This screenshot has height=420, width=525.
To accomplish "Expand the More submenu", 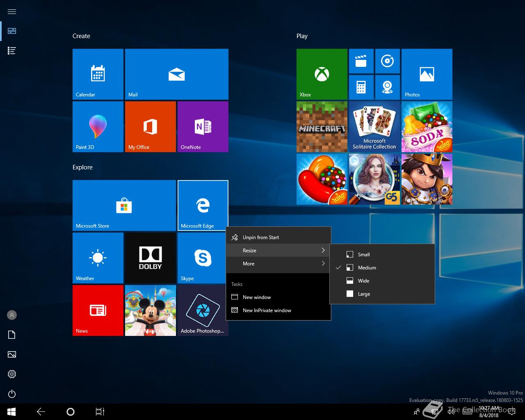I will coord(278,264).
